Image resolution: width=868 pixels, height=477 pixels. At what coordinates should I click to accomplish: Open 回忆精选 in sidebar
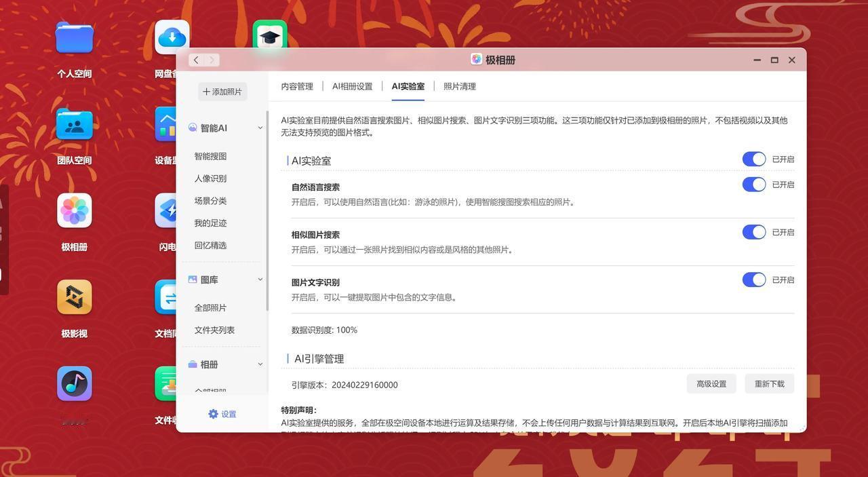point(210,246)
